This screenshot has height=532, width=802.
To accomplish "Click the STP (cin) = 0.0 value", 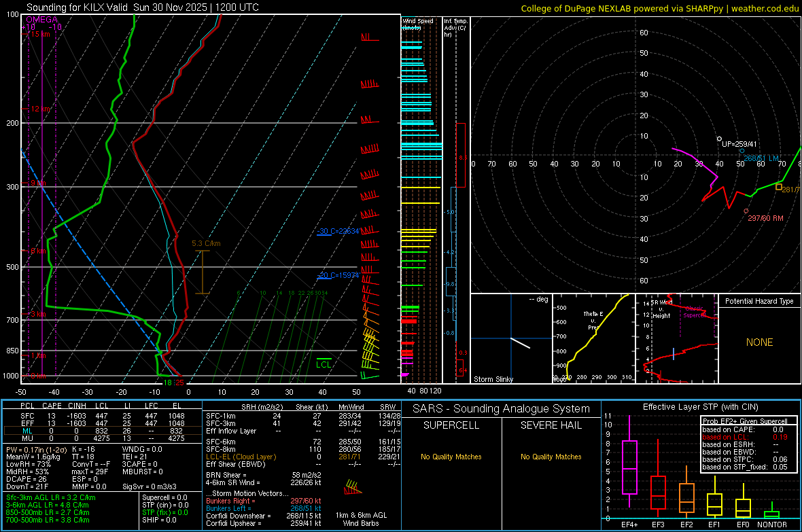I will point(165,505).
